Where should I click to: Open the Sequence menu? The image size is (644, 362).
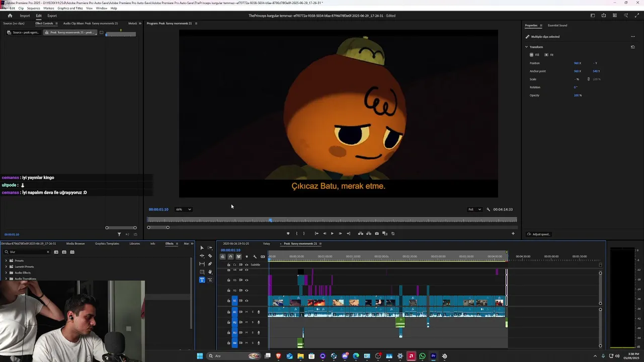(34, 8)
